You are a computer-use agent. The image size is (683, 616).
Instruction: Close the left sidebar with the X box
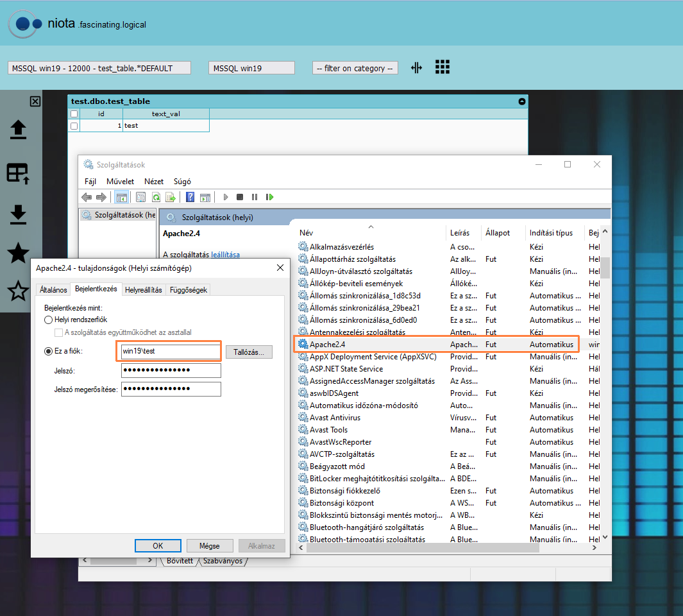pyautogui.click(x=35, y=101)
